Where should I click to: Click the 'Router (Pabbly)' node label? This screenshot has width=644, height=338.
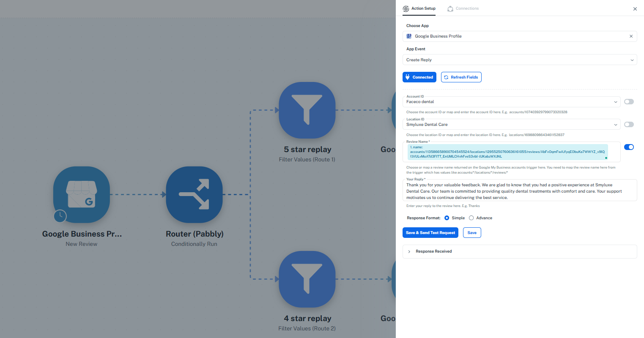pos(195,234)
